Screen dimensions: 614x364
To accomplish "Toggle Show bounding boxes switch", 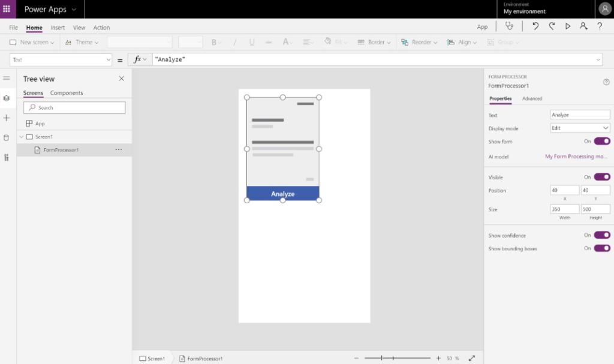I will point(602,248).
